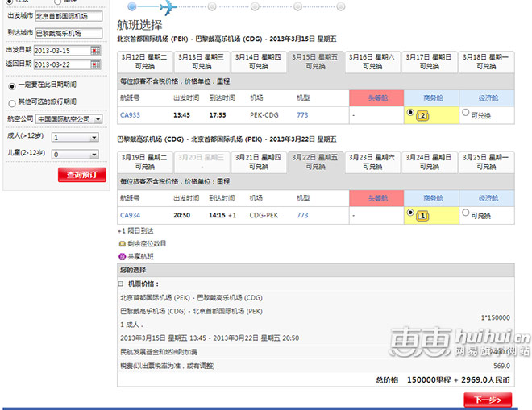Viewport: 532px width, 410px height.
Task: Click the last gray progress step circle
Action: pyautogui.click(x=341, y=6)
